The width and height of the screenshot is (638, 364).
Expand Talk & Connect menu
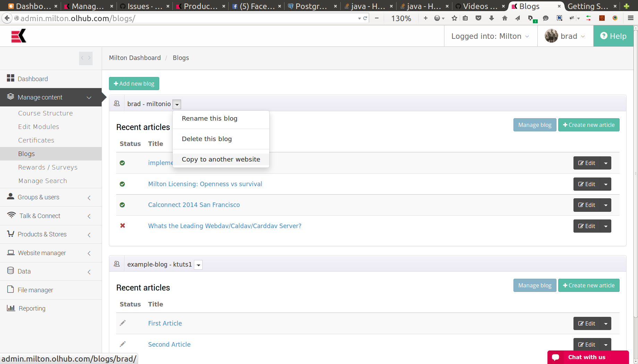click(x=51, y=216)
